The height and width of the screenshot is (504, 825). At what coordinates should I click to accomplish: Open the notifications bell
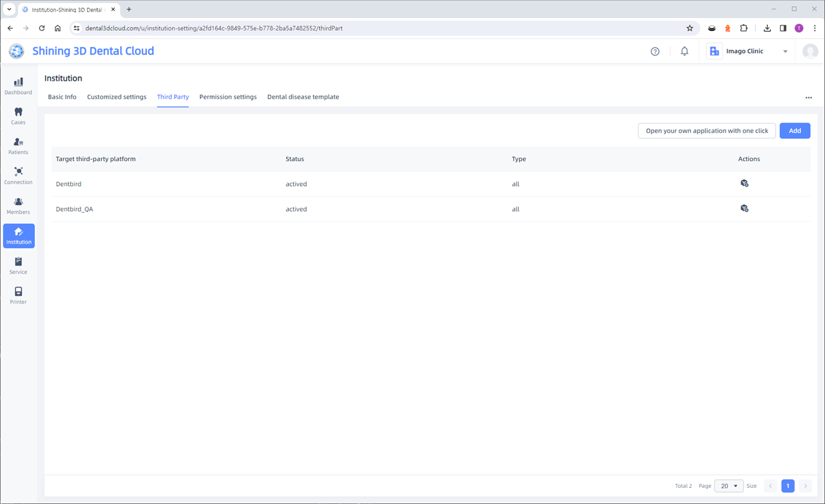[x=684, y=52]
